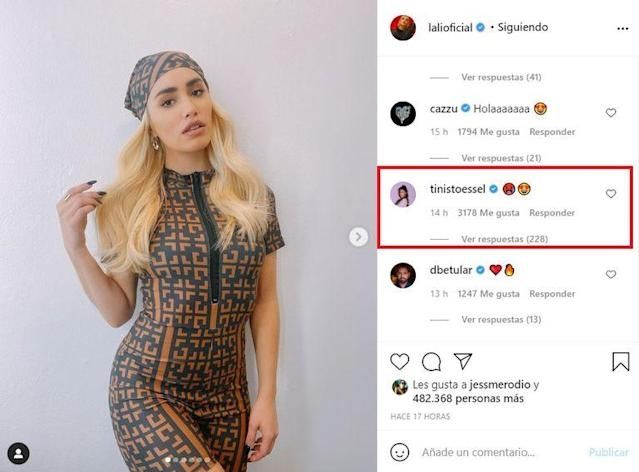639x472 pixels.
Task: Expand Ver respuestas (13) under dbetular
Action: (x=501, y=319)
